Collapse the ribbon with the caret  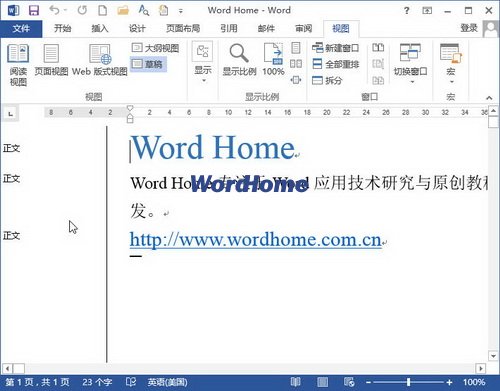coord(489,98)
